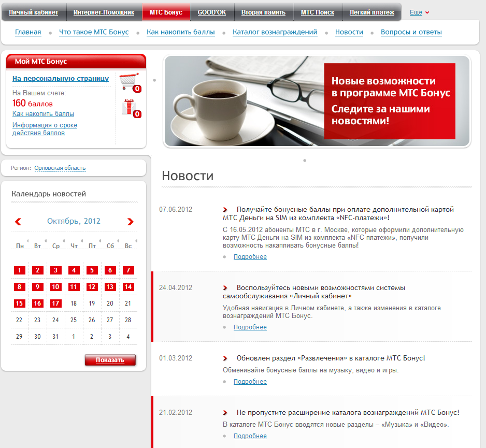Switch to Личный кабинет tab
The height and width of the screenshot is (448, 486).
(x=34, y=12)
